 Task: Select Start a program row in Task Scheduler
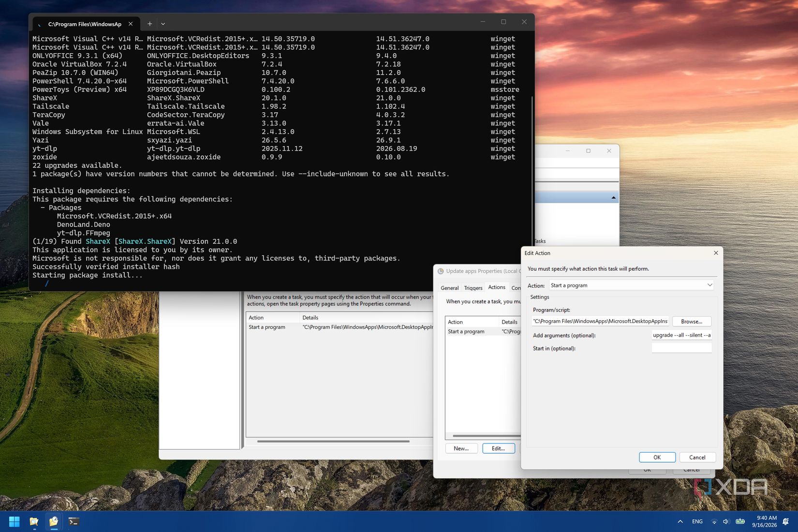pos(340,327)
